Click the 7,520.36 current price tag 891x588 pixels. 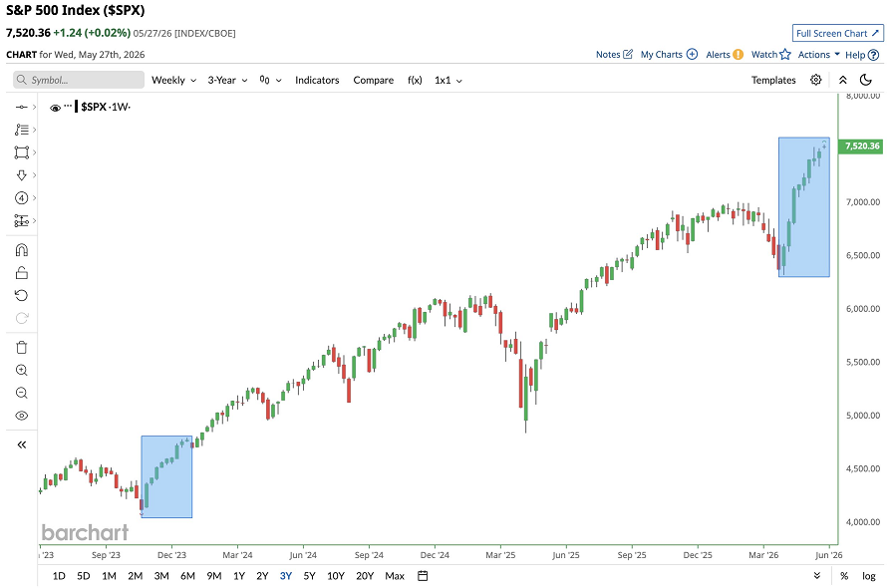coord(862,147)
